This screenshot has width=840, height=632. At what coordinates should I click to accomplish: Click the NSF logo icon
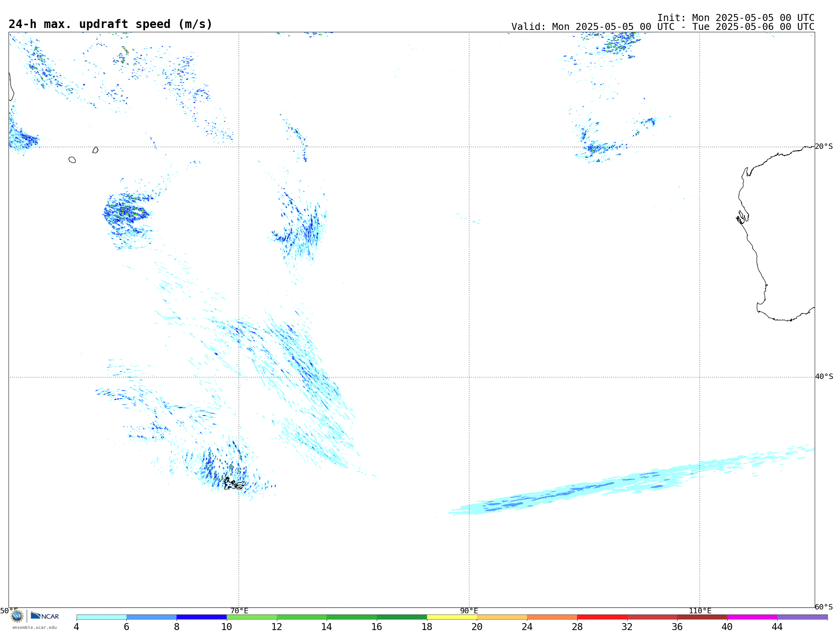tap(17, 616)
